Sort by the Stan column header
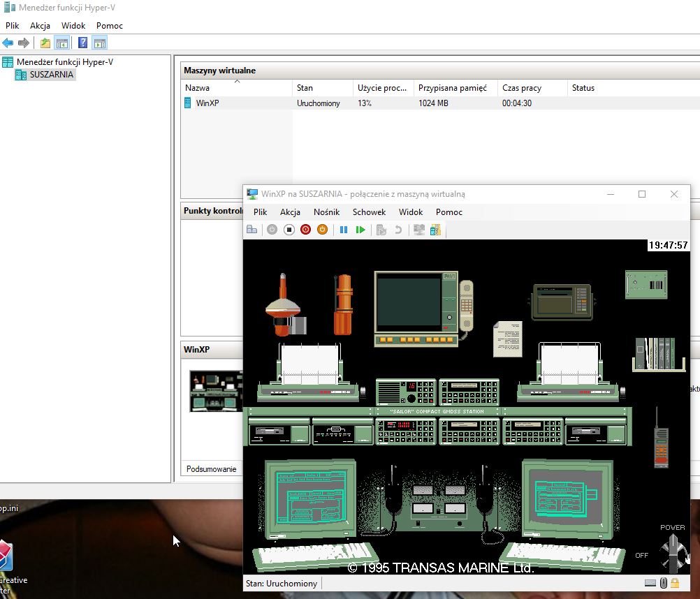This screenshot has height=599, width=700. click(x=323, y=88)
